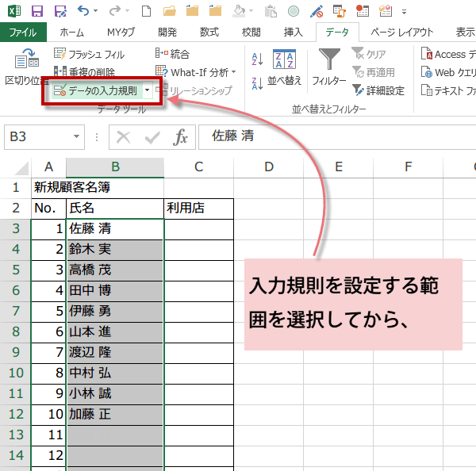Click the green circle icon in toolbar
This screenshot has height=471, width=476.
pyautogui.click(x=294, y=12)
